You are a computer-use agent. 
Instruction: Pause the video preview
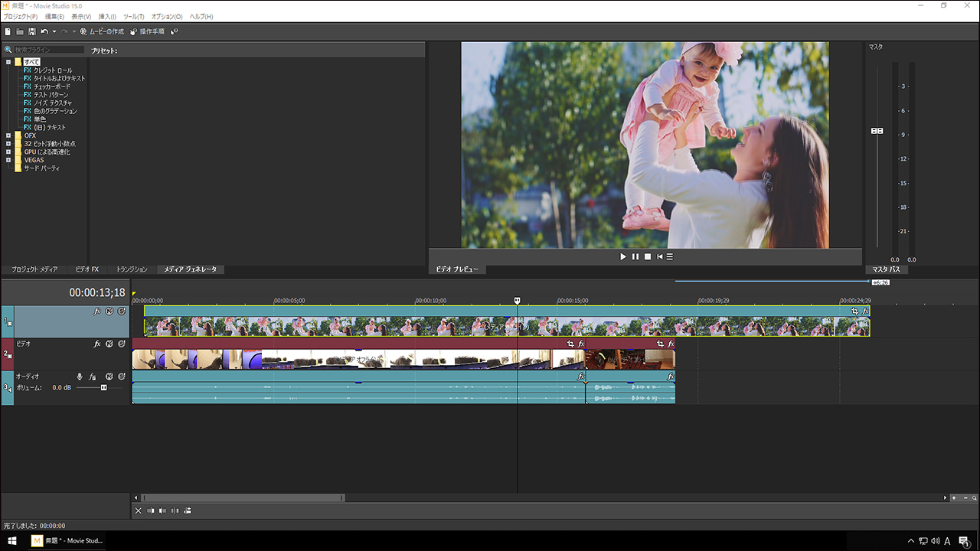click(635, 256)
